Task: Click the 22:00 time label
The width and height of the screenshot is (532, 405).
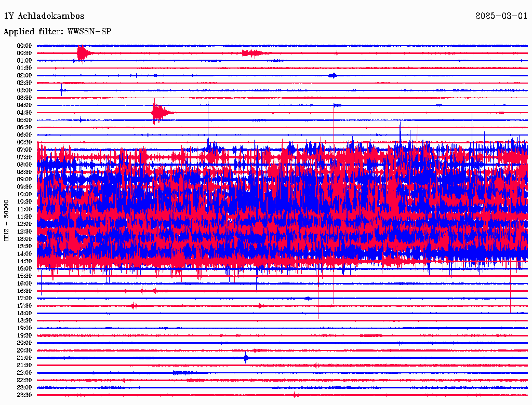Action: (x=24, y=373)
